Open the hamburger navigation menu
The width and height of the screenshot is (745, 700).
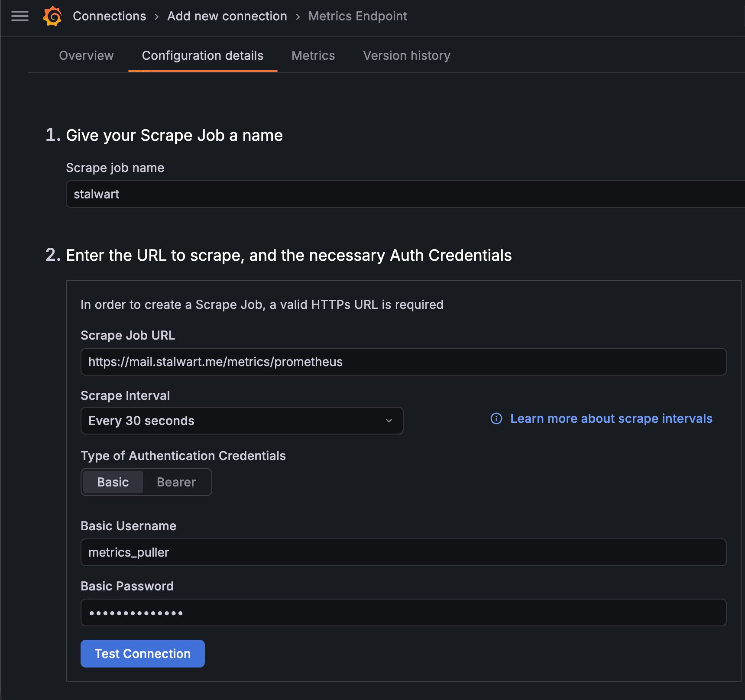pos(20,16)
